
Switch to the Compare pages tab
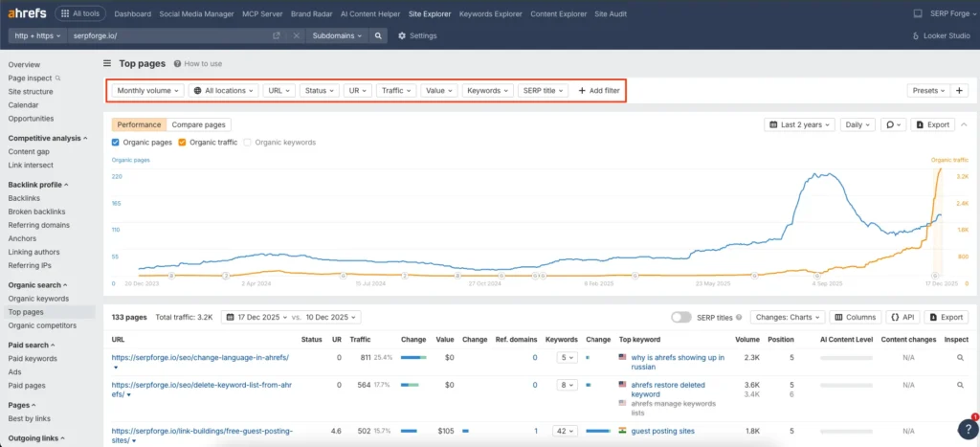198,124
